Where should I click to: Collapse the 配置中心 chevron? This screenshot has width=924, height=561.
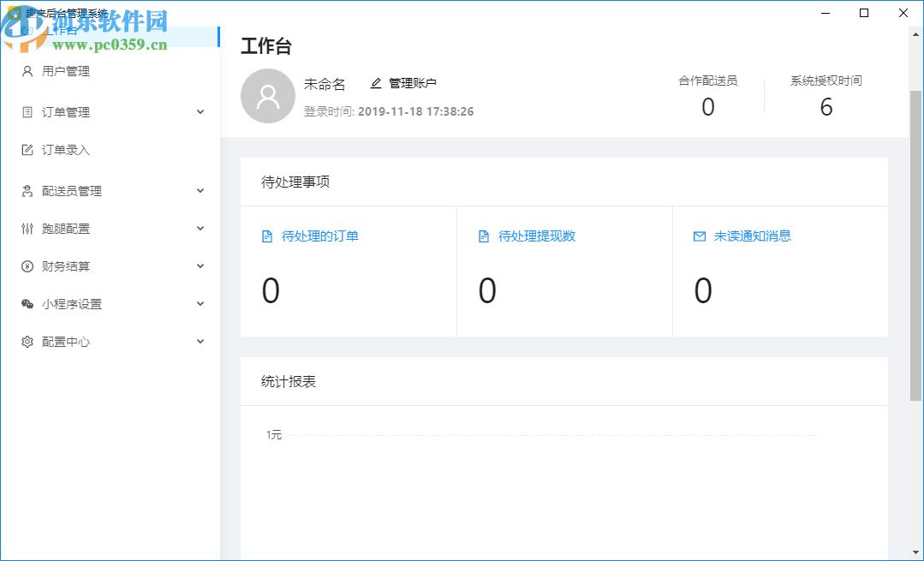[200, 341]
